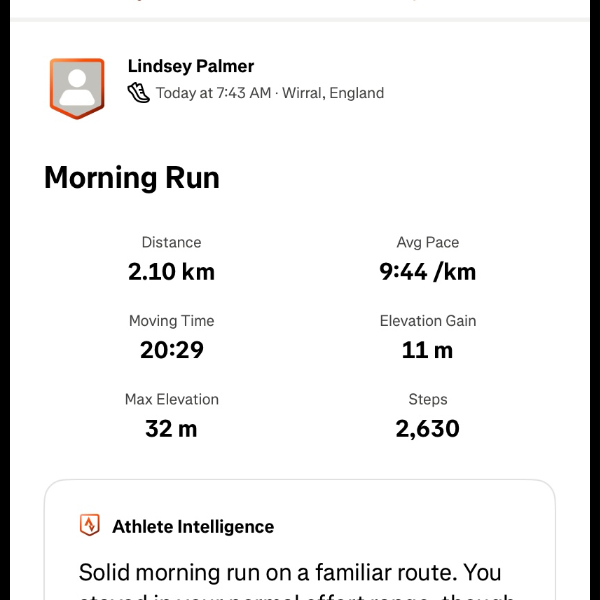Click the 9:44 /km pace value

click(427, 271)
